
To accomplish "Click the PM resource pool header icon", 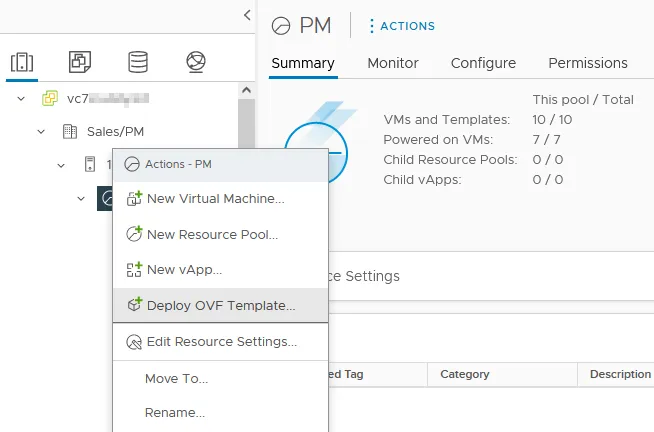I will tap(282, 26).
